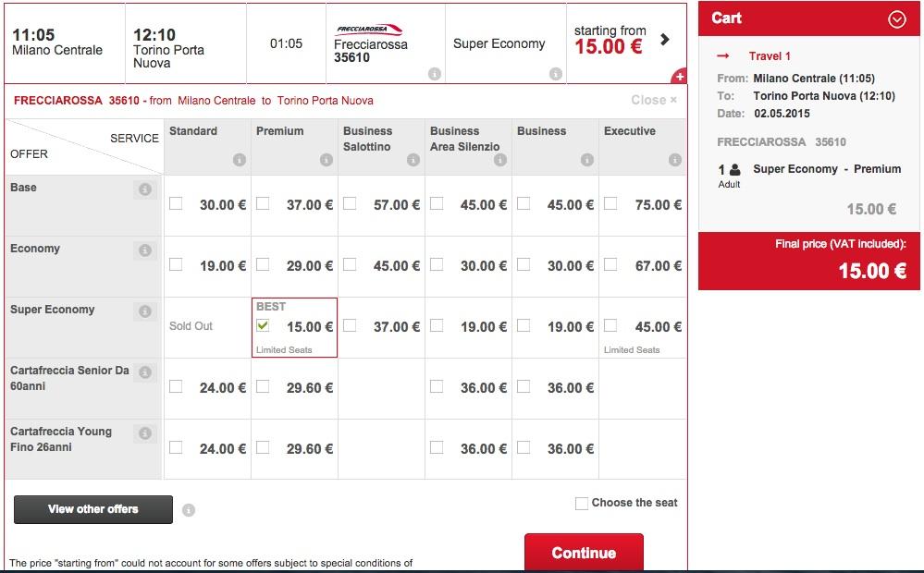The height and width of the screenshot is (573, 924).
Task: Enable the Choose the seat checkbox
Action: 581,503
